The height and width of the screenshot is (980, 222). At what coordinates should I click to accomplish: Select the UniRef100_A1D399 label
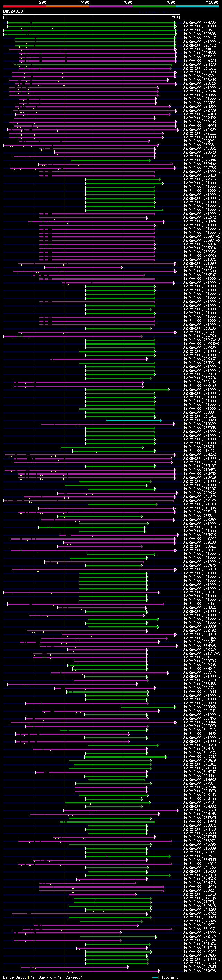tap(199, 424)
